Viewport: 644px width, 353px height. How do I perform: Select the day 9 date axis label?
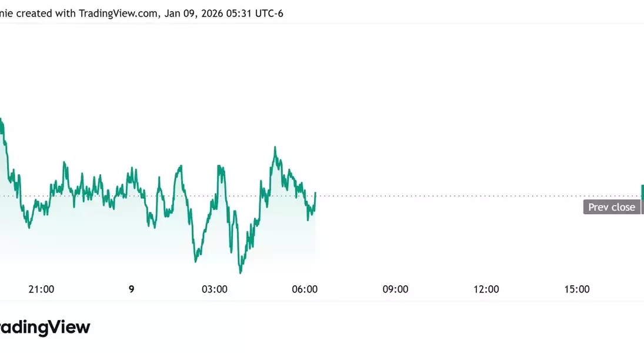(131, 289)
